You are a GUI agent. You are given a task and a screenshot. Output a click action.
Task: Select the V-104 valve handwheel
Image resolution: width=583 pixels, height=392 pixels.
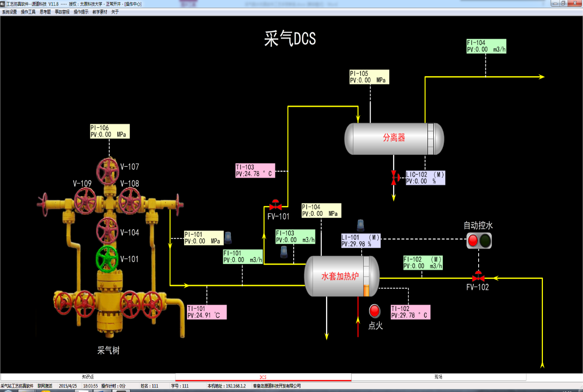[107, 231]
